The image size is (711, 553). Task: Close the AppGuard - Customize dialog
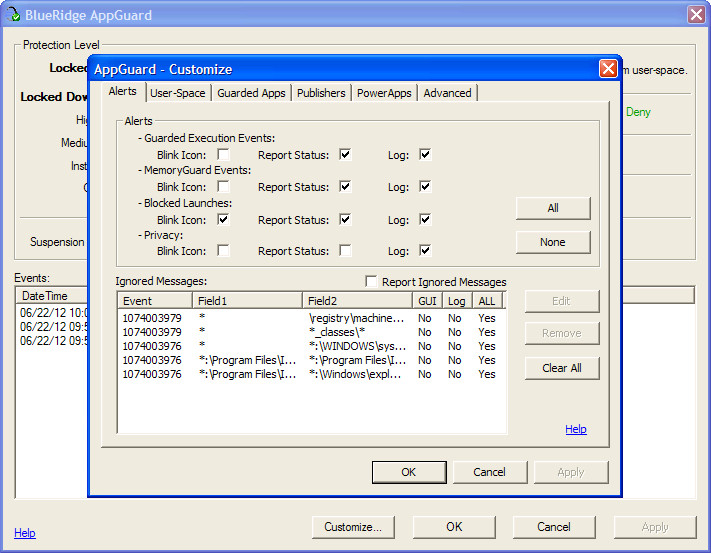608,69
